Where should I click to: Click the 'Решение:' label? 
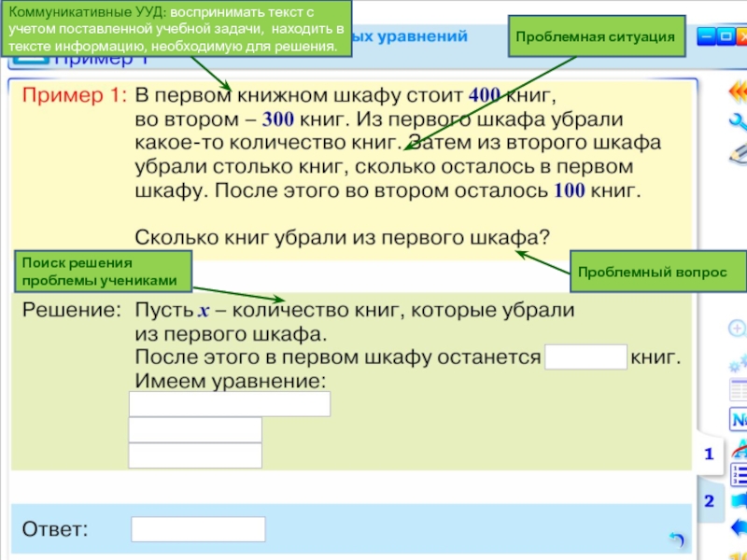pyautogui.click(x=72, y=310)
